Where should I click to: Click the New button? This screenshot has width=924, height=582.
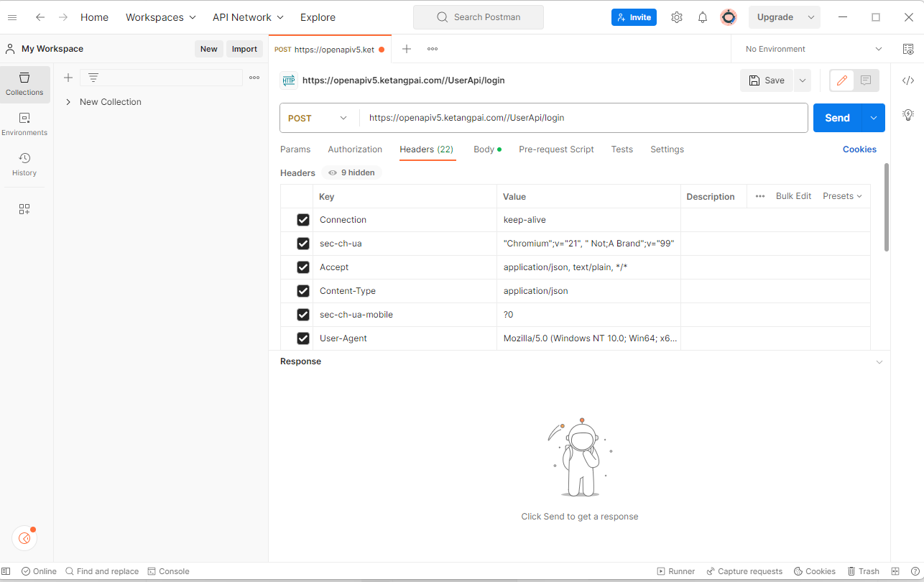pos(208,49)
